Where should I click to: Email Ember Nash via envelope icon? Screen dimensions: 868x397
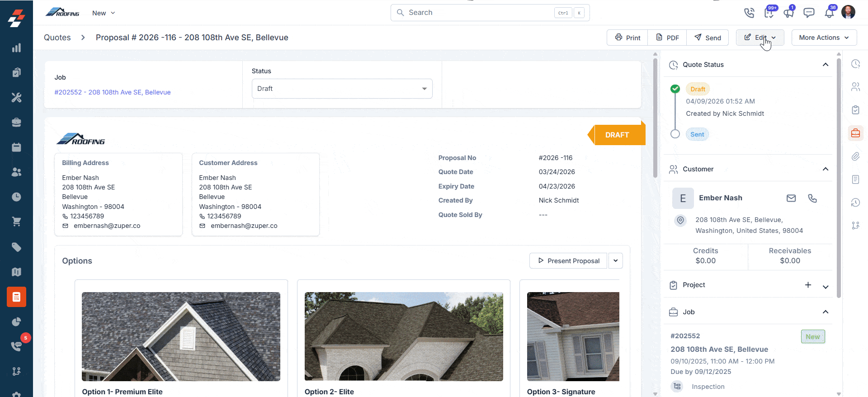pos(791,198)
